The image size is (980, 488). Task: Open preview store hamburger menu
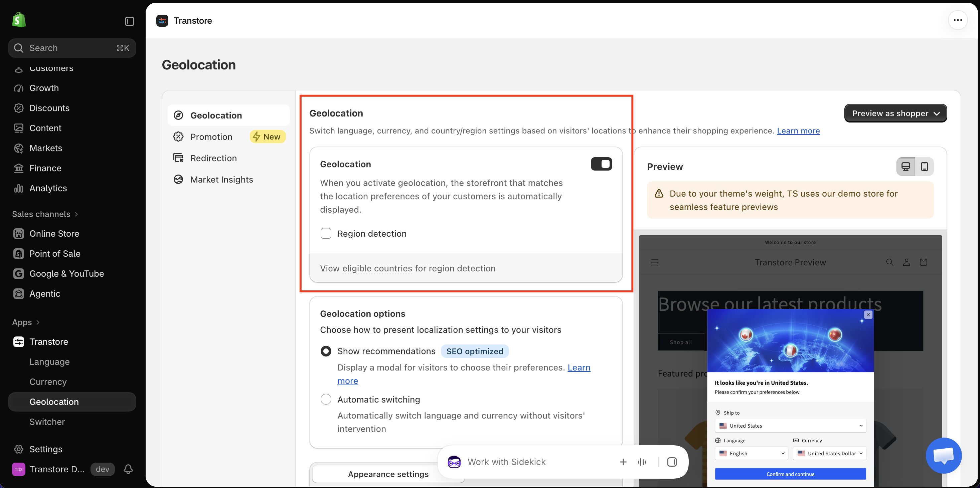pos(655,262)
